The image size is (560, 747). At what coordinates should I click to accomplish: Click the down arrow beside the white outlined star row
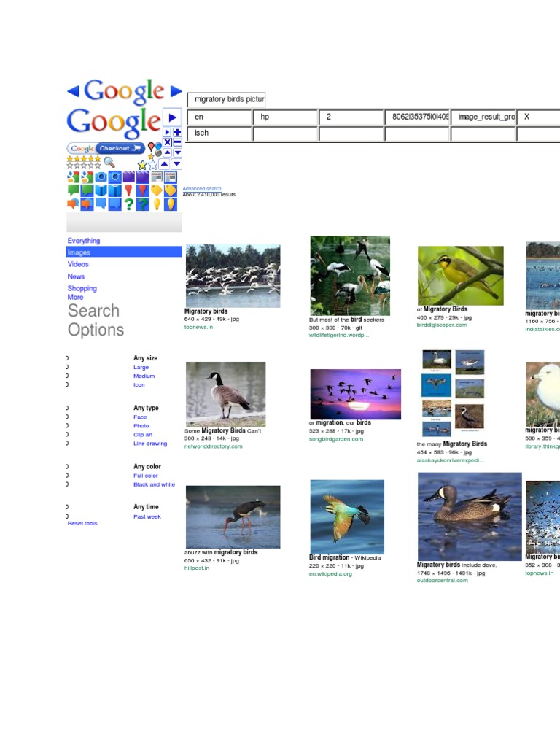[176, 164]
